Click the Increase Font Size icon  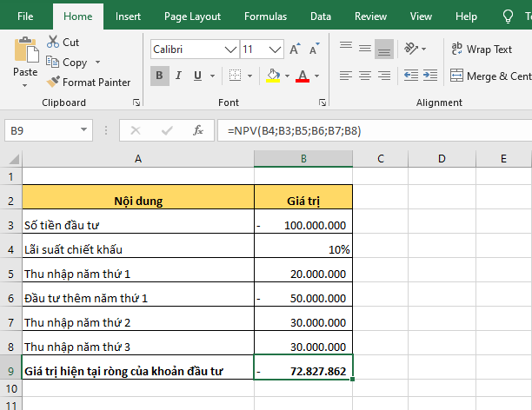coord(295,50)
